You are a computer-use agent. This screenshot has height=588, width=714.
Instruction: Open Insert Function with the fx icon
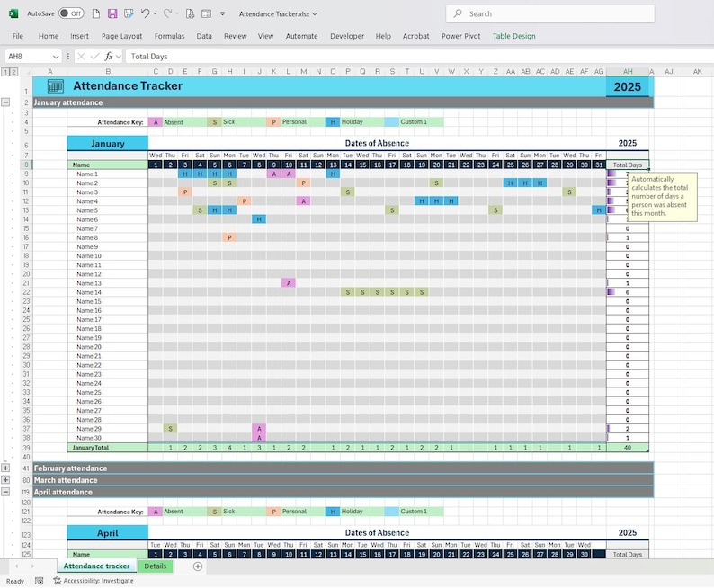(x=109, y=57)
